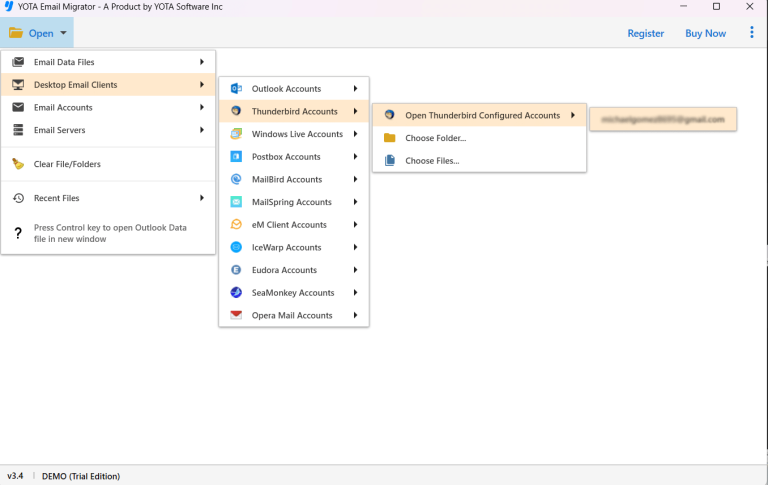
Task: Click the Outlook Accounts icon
Action: pos(236,89)
